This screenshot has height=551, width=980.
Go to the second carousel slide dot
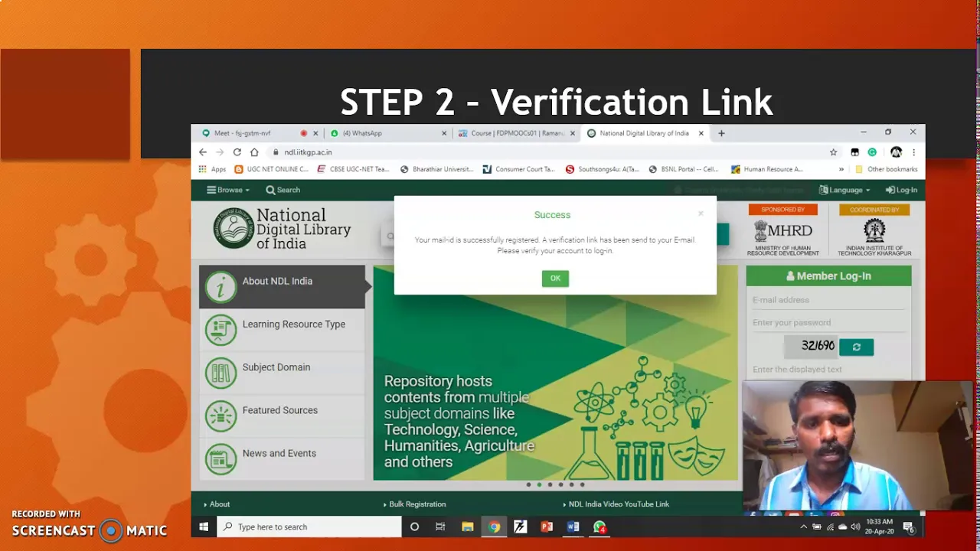click(x=539, y=484)
